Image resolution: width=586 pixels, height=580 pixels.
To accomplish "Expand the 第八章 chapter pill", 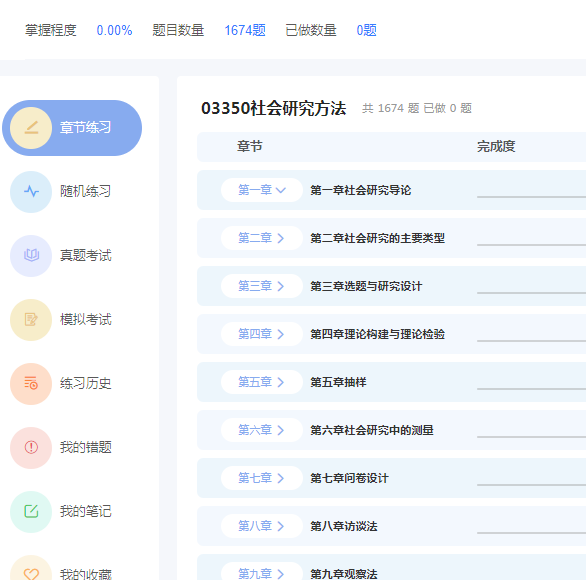I will tap(262, 526).
